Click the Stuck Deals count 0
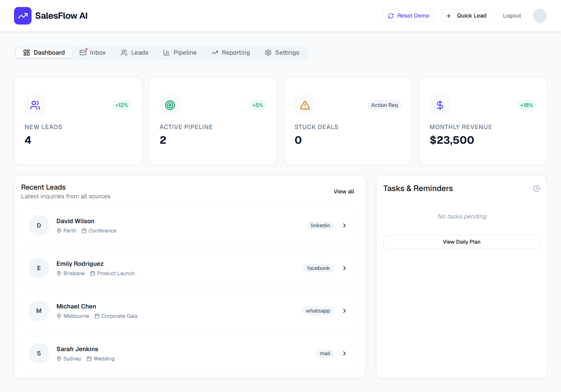The image size is (561, 392). click(298, 140)
